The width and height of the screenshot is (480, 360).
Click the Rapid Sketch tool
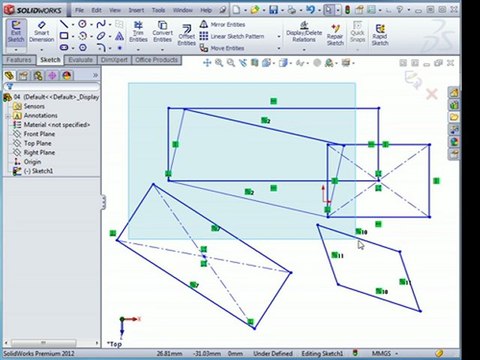point(380,35)
